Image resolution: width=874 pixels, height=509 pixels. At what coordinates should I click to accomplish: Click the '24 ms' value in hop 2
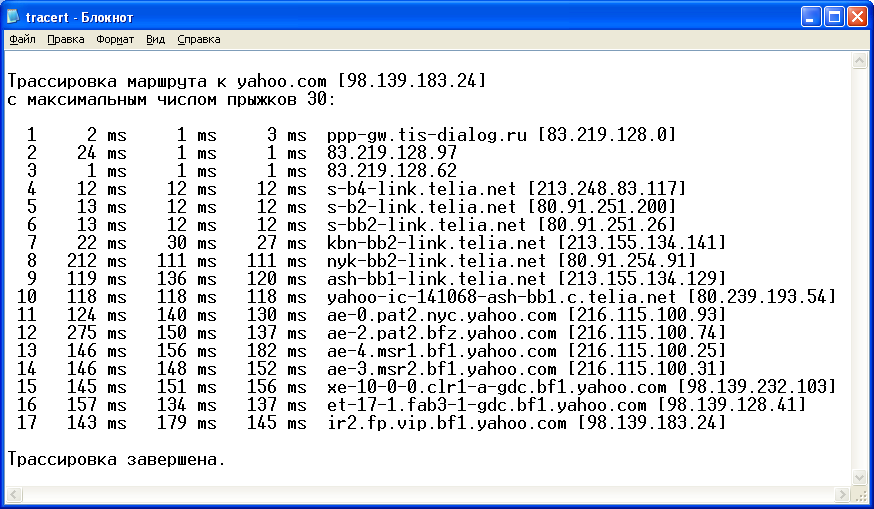tap(101, 153)
